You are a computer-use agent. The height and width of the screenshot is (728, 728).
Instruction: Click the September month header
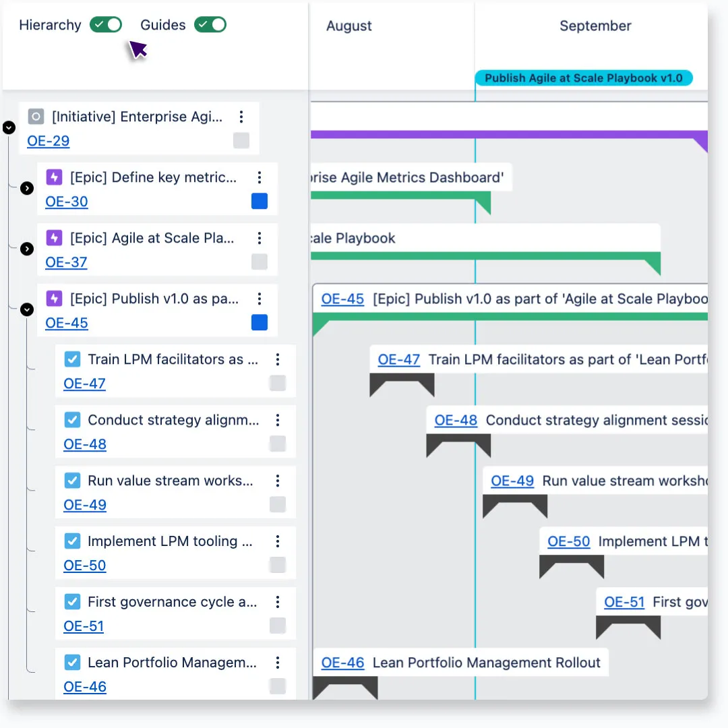point(595,26)
